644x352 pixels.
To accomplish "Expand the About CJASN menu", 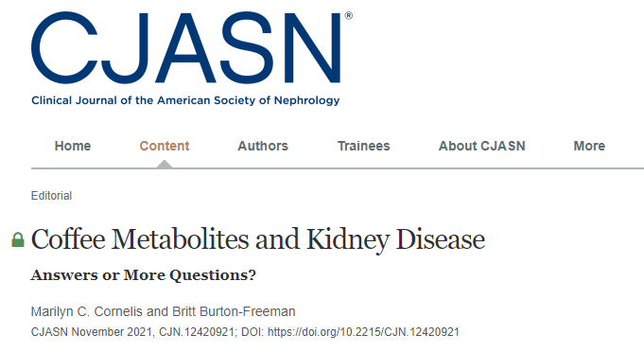I will [x=481, y=146].
